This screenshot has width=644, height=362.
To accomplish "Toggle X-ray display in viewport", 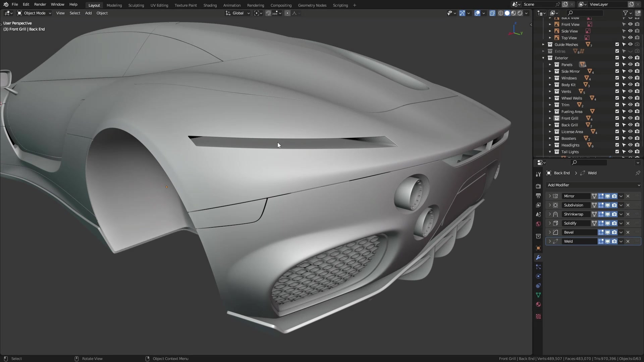I will 492,13.
